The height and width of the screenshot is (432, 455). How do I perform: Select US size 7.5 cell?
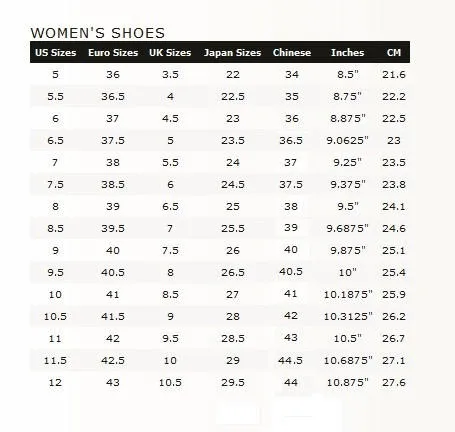tap(55, 185)
